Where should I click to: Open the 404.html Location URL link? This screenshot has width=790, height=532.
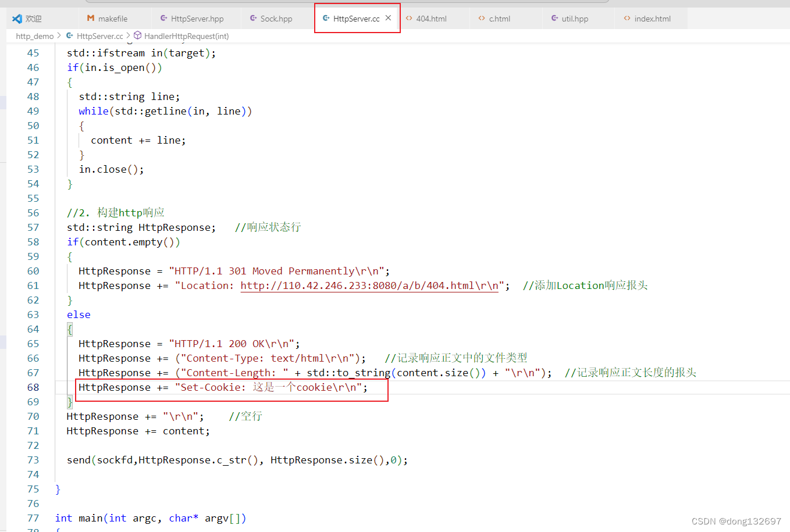(369, 285)
